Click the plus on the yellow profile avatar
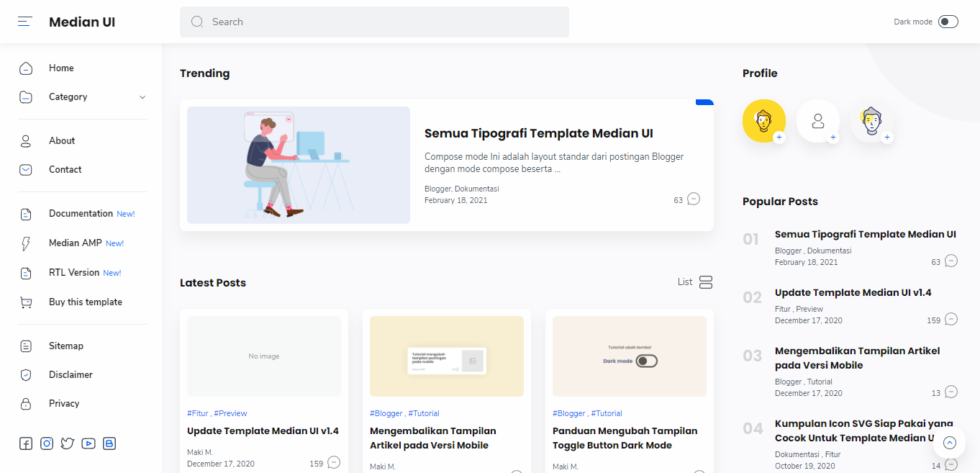The image size is (980, 473). (779, 137)
